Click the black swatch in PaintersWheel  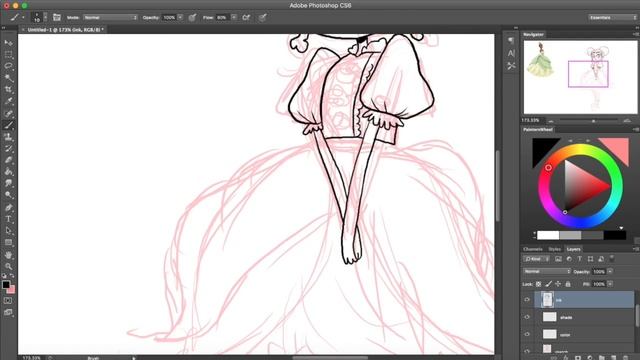coord(542,148)
